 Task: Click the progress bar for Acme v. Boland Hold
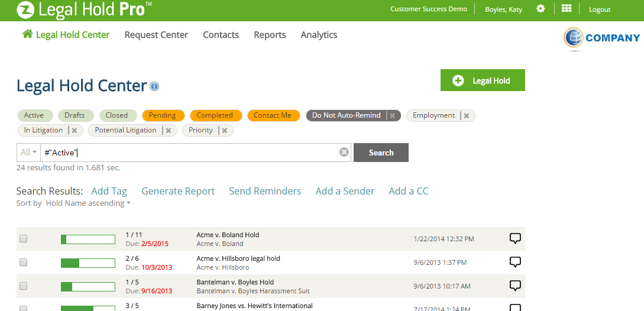coord(88,239)
